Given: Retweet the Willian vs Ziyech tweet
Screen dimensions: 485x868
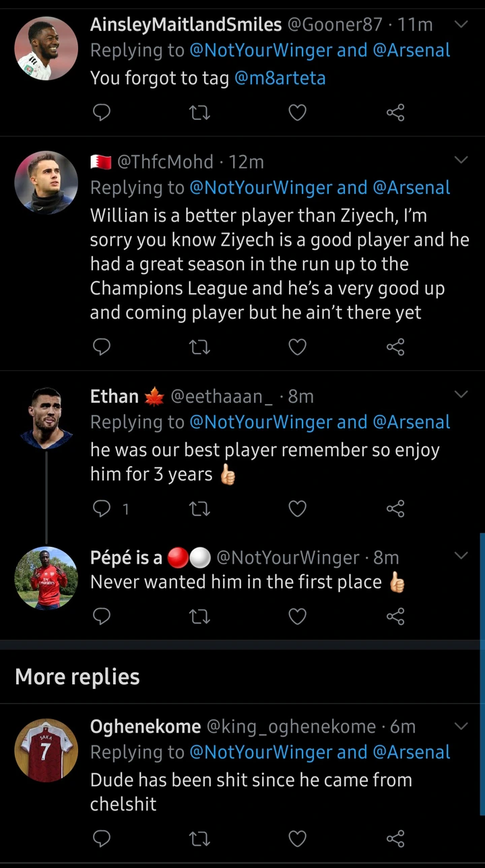Looking at the screenshot, I should (200, 347).
